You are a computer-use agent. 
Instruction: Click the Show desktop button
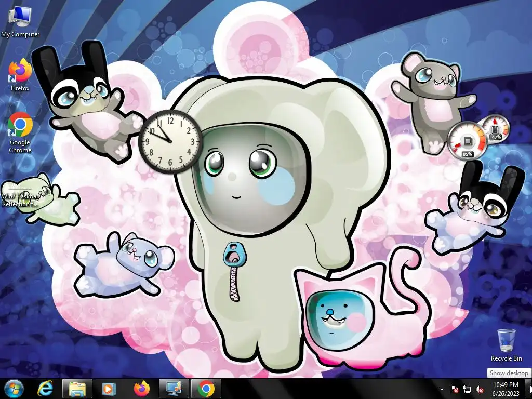click(x=529, y=389)
